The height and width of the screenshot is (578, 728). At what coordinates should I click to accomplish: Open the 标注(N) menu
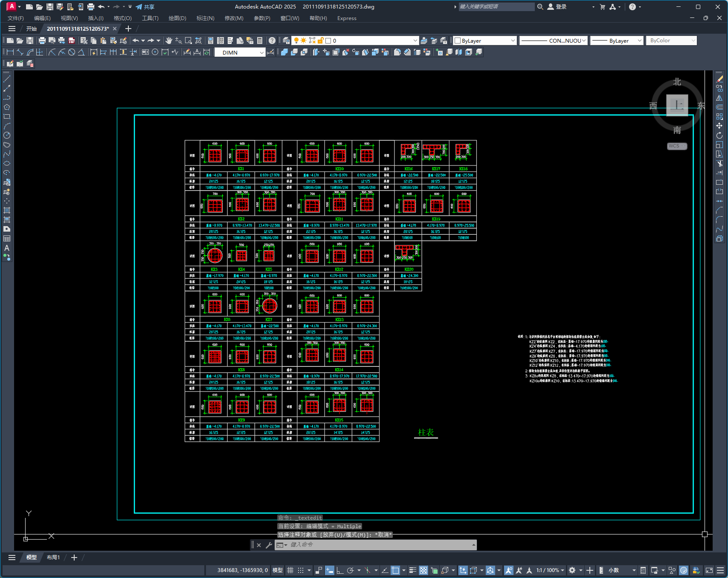coord(205,18)
